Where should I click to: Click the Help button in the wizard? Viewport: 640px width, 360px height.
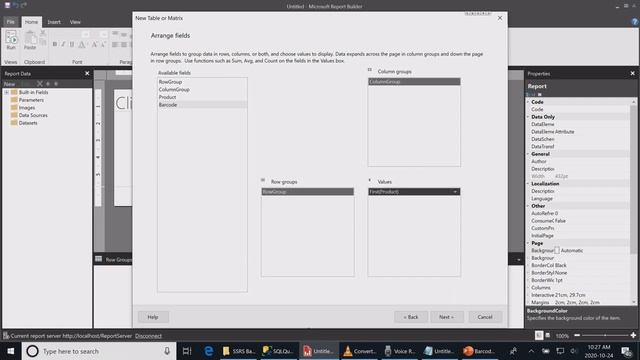pyautogui.click(x=153, y=317)
